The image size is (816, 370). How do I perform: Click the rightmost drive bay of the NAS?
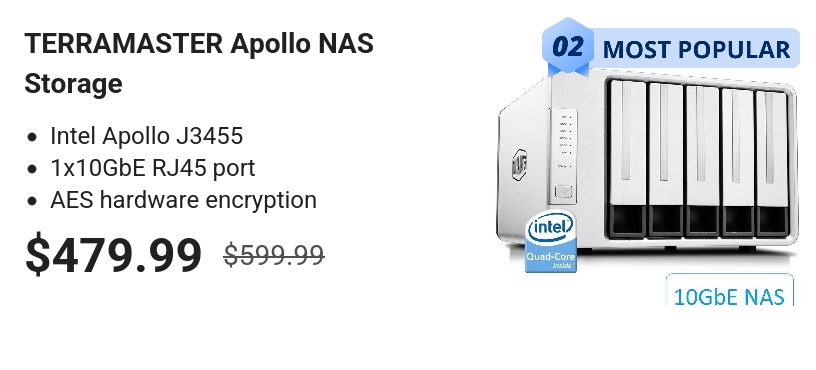point(772,162)
